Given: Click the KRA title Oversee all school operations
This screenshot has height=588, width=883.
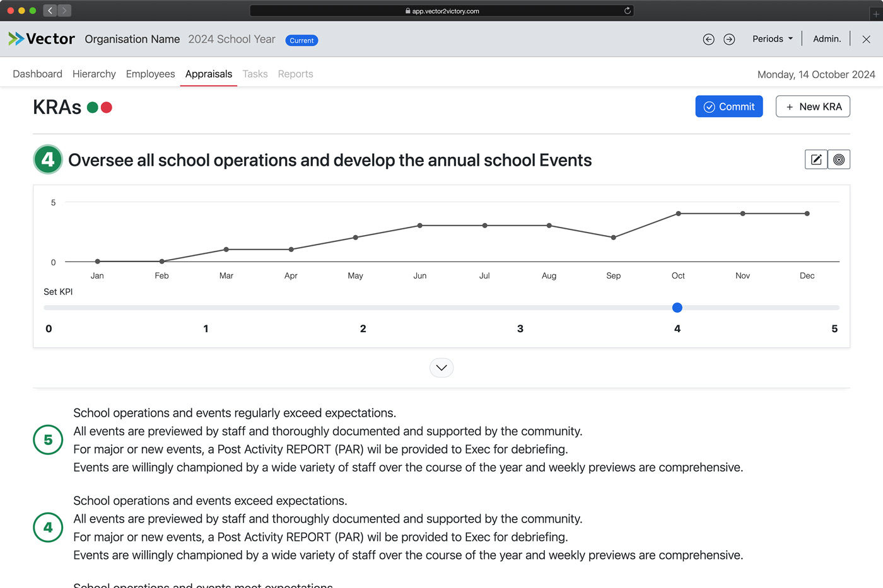Looking at the screenshot, I should click(x=330, y=160).
